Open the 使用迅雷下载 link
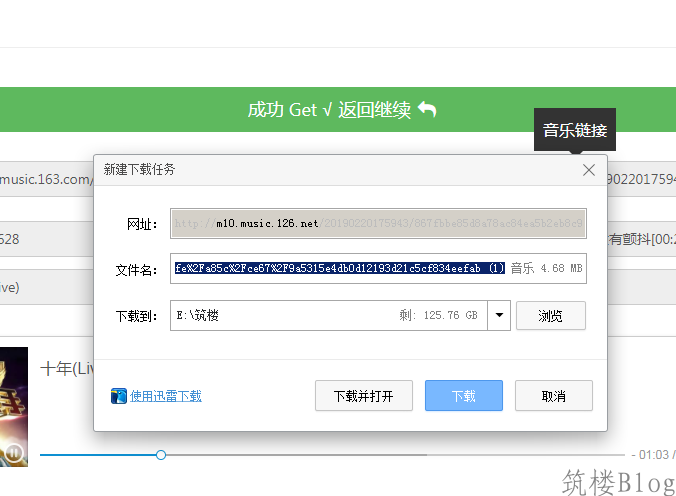This screenshot has width=676, height=496. point(165,396)
